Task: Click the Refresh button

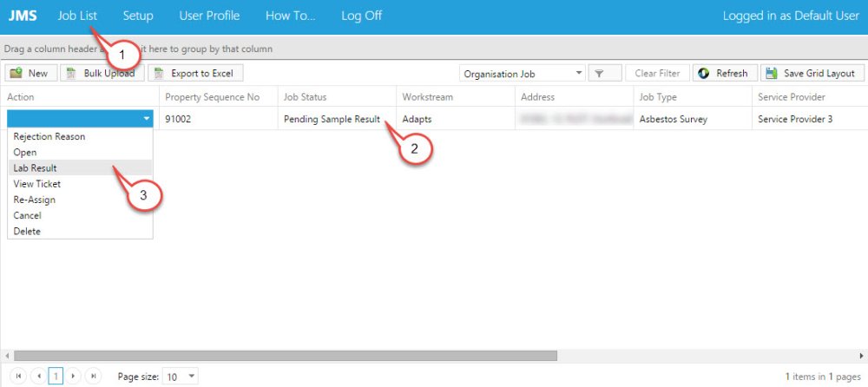Action: coord(725,73)
